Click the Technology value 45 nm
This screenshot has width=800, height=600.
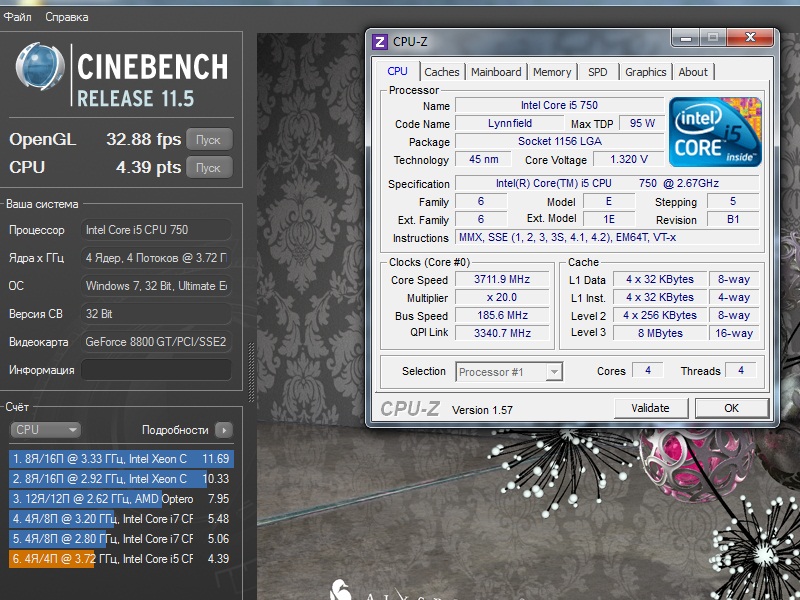point(483,160)
